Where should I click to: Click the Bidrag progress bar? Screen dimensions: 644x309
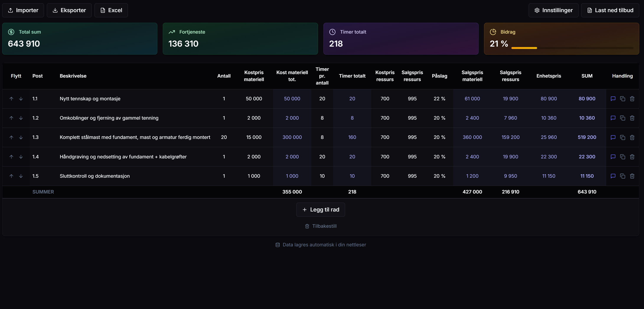click(572, 48)
